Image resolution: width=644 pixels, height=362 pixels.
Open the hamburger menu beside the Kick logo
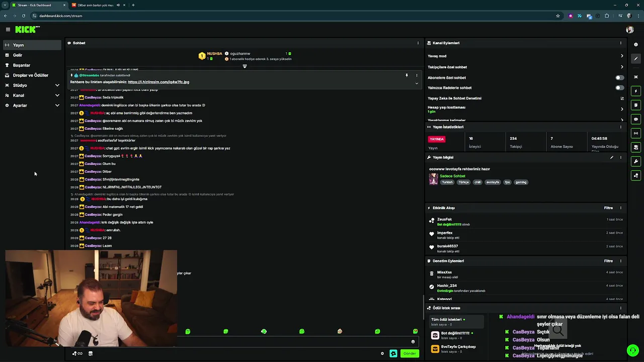point(8,30)
